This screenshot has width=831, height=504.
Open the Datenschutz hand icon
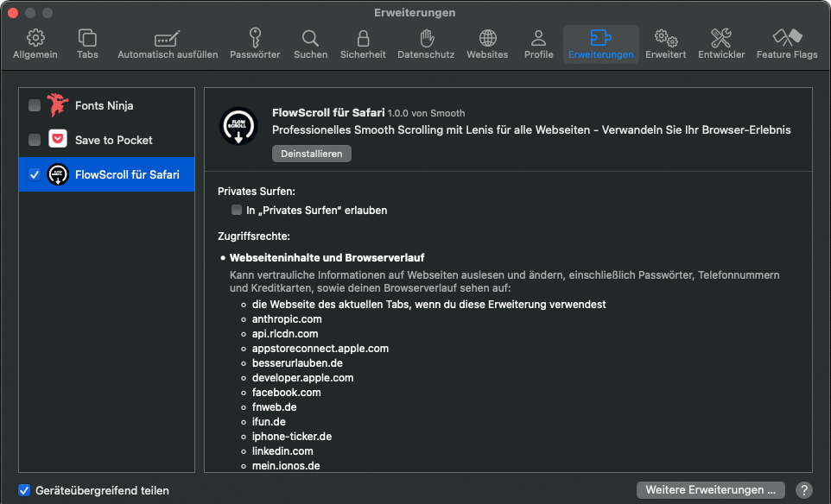(426, 44)
